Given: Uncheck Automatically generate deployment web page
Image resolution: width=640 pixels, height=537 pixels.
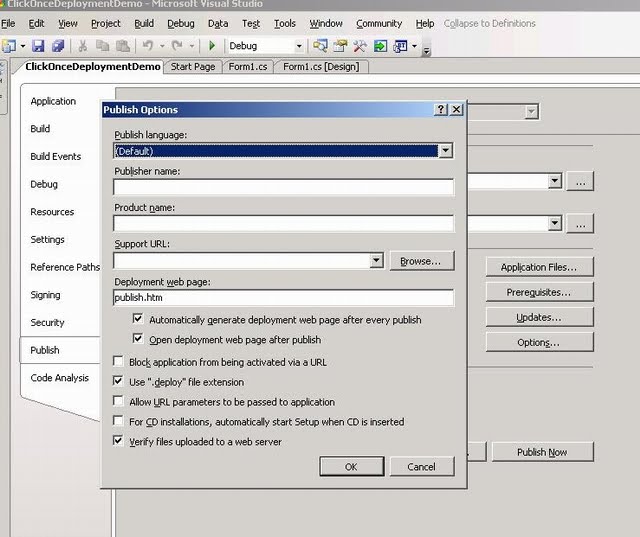Looking at the screenshot, I should [x=138, y=318].
